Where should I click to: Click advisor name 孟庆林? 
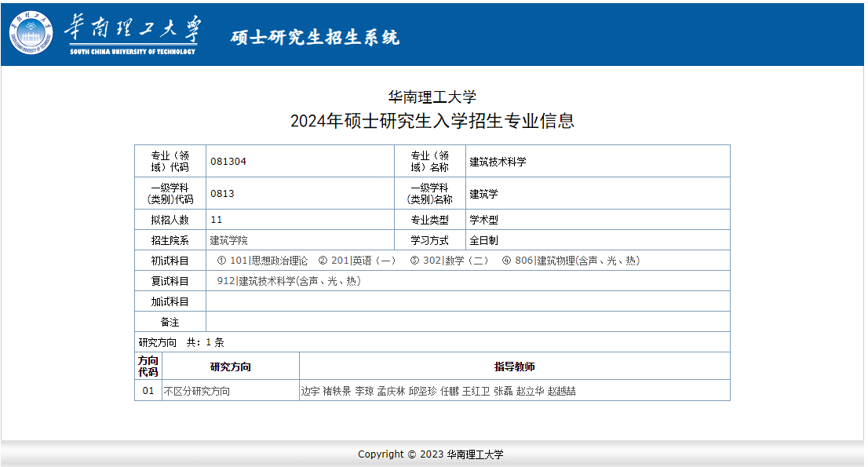391,391
